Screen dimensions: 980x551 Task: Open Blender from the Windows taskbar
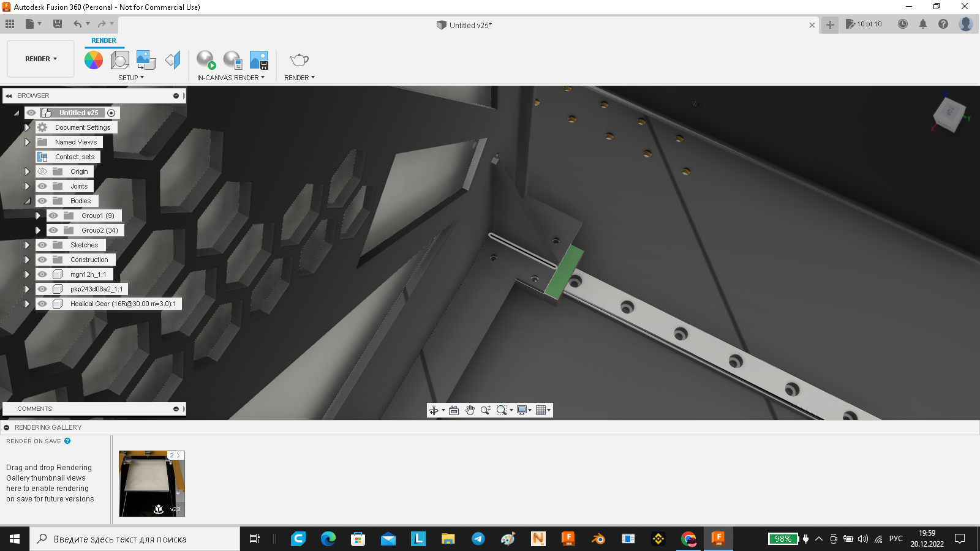pos(598,539)
